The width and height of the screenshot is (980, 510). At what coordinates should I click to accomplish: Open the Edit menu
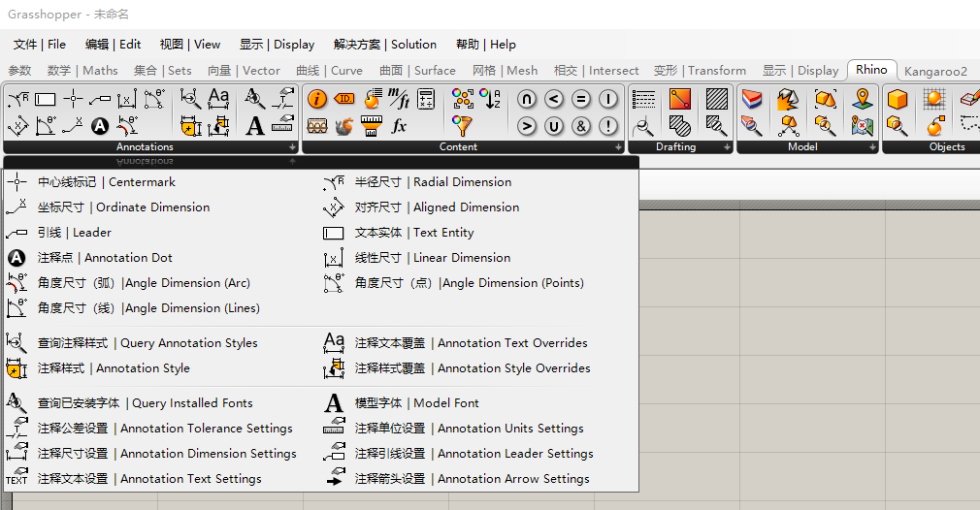pyautogui.click(x=113, y=45)
